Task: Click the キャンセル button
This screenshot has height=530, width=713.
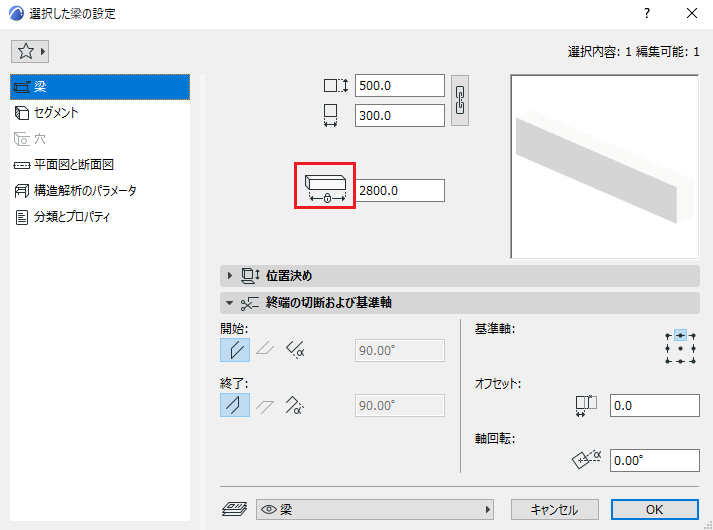Action: click(554, 510)
